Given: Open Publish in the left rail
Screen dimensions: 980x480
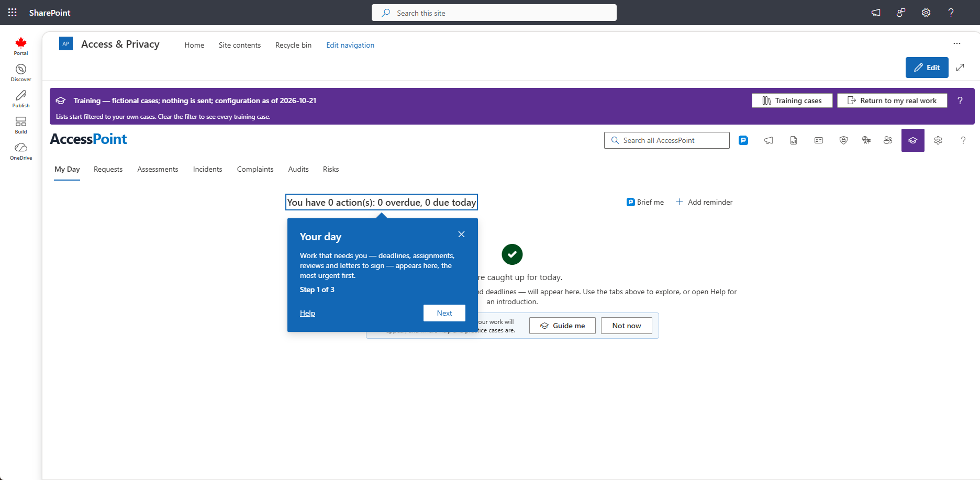Looking at the screenshot, I should [x=21, y=99].
